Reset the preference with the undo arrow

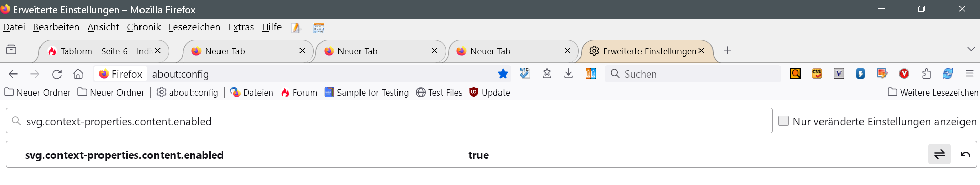pos(965,154)
